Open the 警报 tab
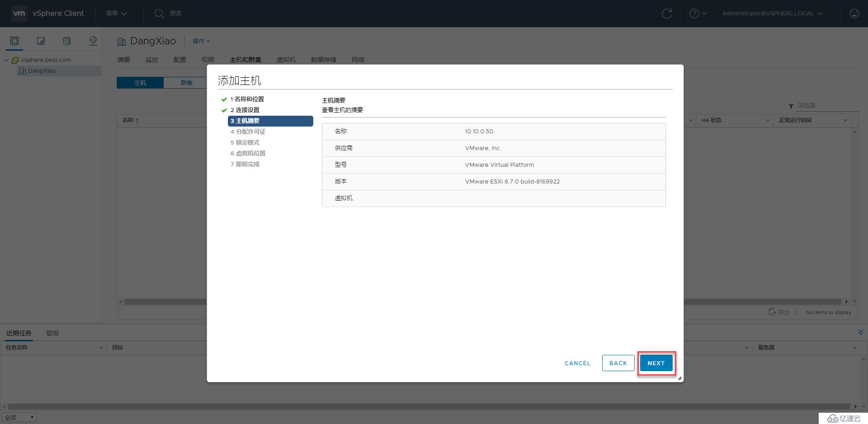The image size is (868, 424). pyautogui.click(x=52, y=333)
